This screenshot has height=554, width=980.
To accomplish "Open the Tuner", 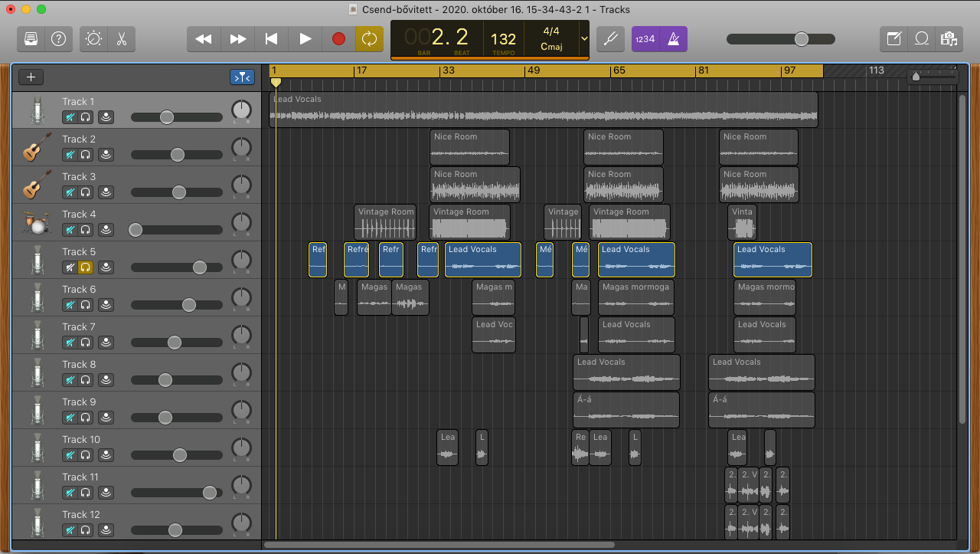I will click(x=610, y=38).
